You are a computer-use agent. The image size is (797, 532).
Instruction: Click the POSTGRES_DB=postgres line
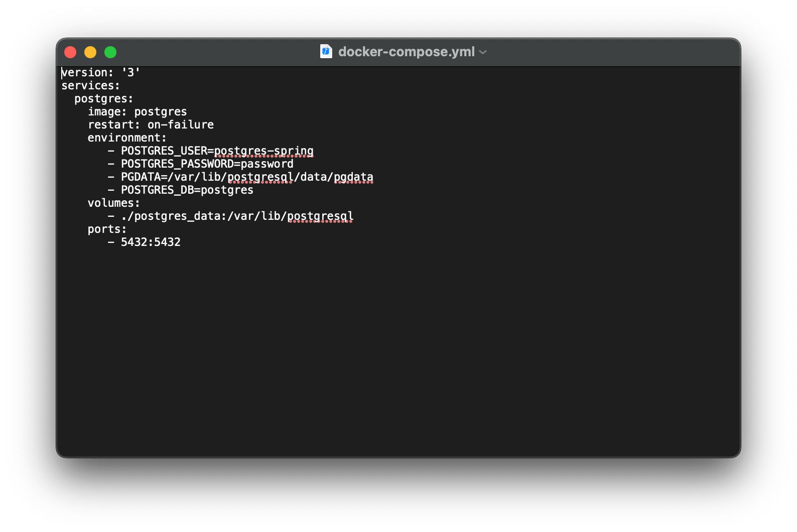(x=187, y=190)
